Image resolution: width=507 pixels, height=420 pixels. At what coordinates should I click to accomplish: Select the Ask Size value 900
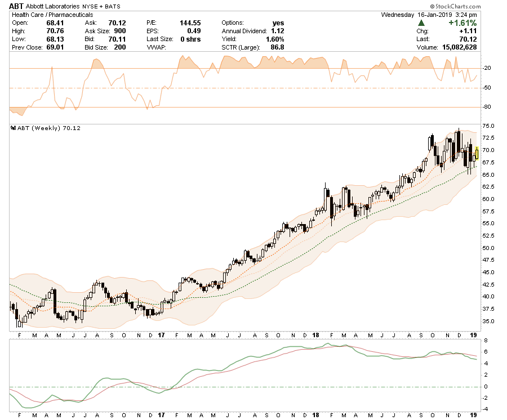(120, 31)
